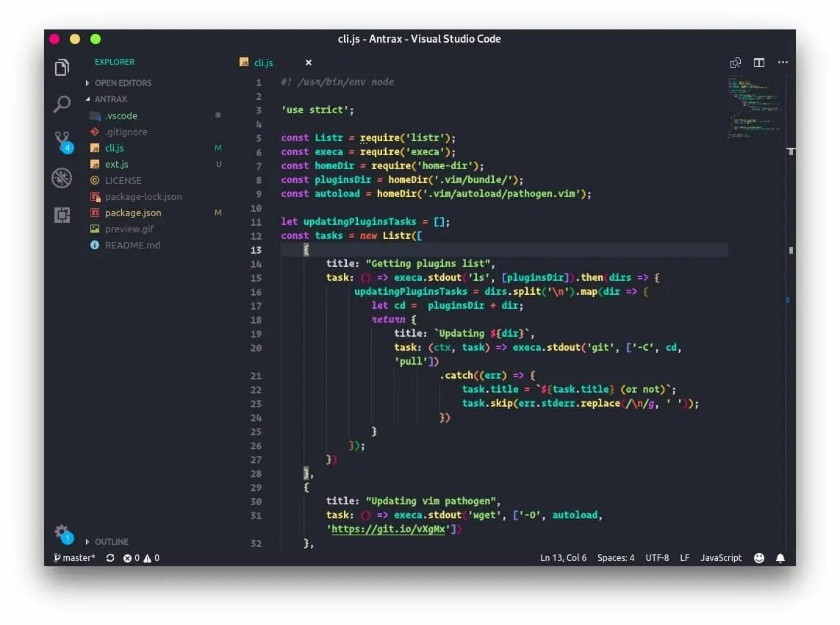Viewport: 840px width, 625px height.
Task: Open preview.gif file
Action: (x=129, y=229)
